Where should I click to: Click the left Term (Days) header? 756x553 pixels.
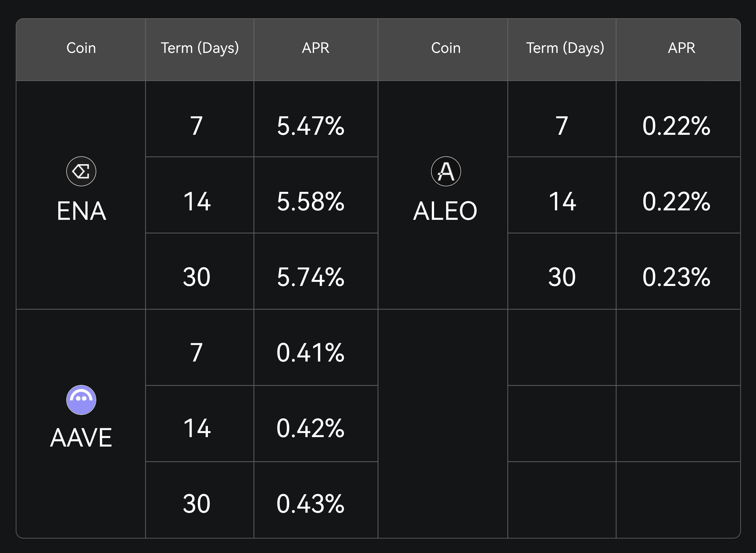click(x=199, y=48)
